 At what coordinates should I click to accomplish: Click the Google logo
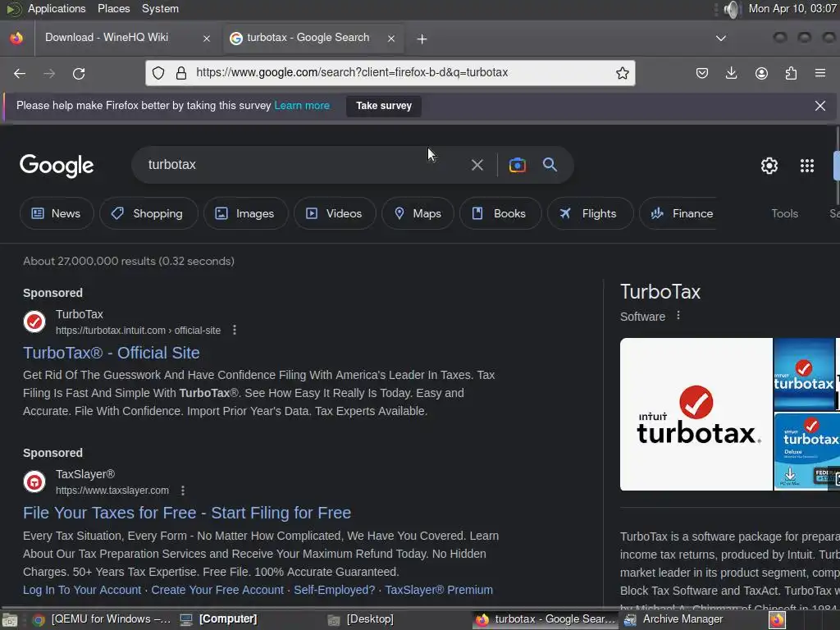pos(57,166)
